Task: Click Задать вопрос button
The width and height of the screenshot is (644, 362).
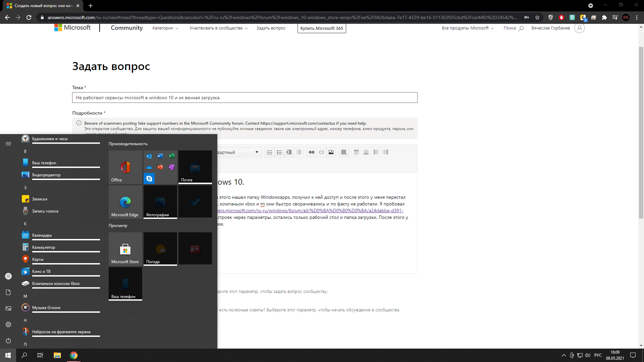Action: (271, 28)
